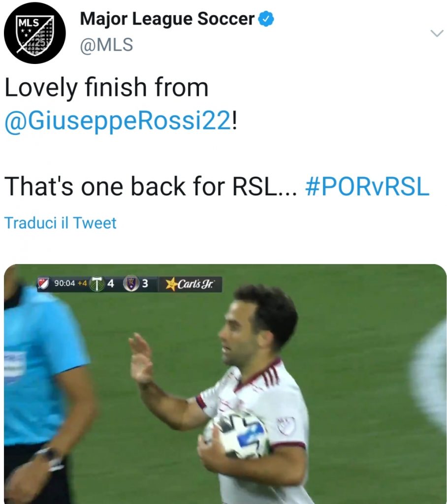The width and height of the screenshot is (447, 504).
Task: Click the 90:04 match clock
Action: [x=64, y=283]
